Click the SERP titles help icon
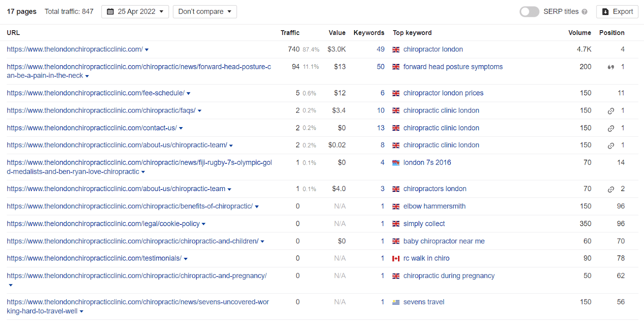The image size is (644, 321). coord(584,12)
